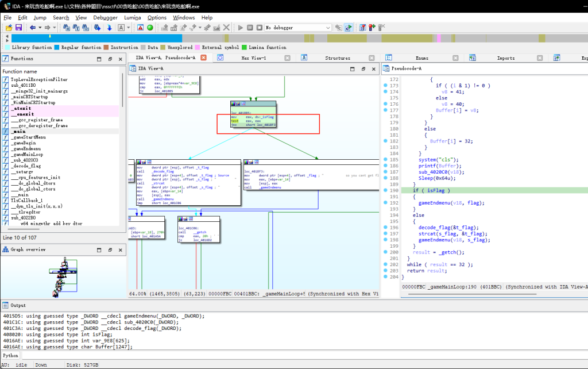588x369 pixels.
Task: Select TopLevelExceptionFilter in the Functions list
Action: tap(39, 79)
